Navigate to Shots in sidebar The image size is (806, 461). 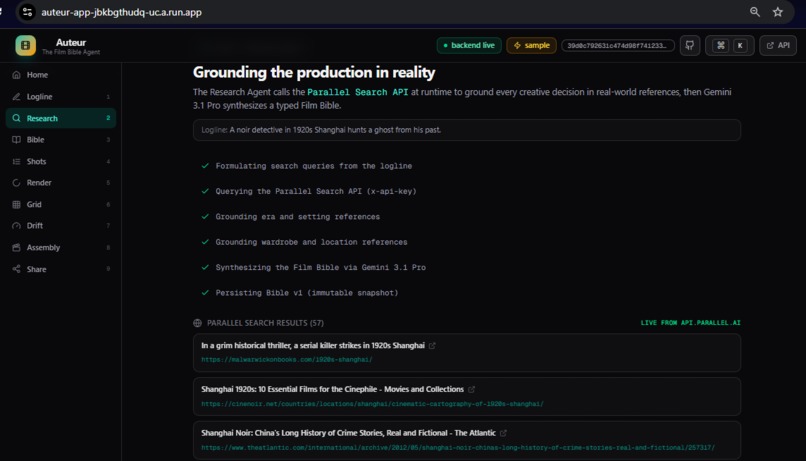coord(61,161)
